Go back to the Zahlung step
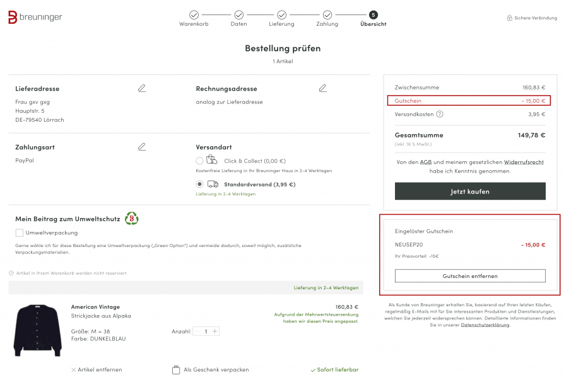564x392 pixels. (x=327, y=19)
